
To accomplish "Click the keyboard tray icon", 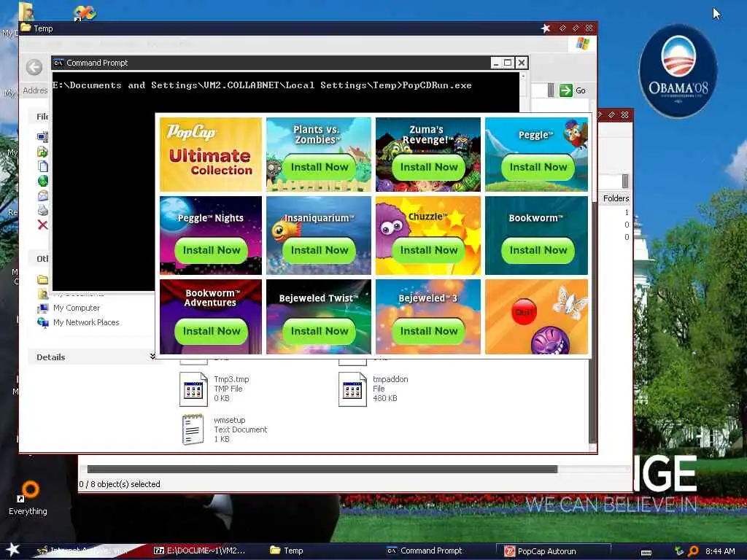I will 646,552.
